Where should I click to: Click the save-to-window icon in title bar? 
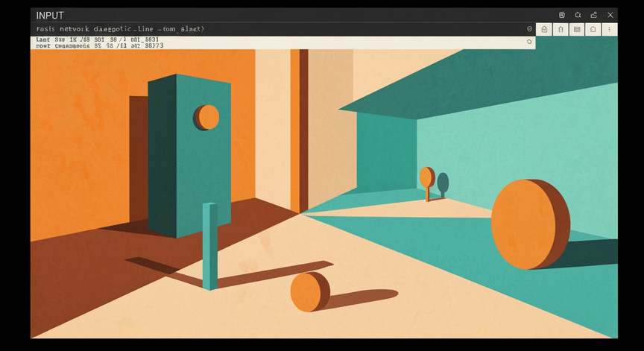point(562,15)
